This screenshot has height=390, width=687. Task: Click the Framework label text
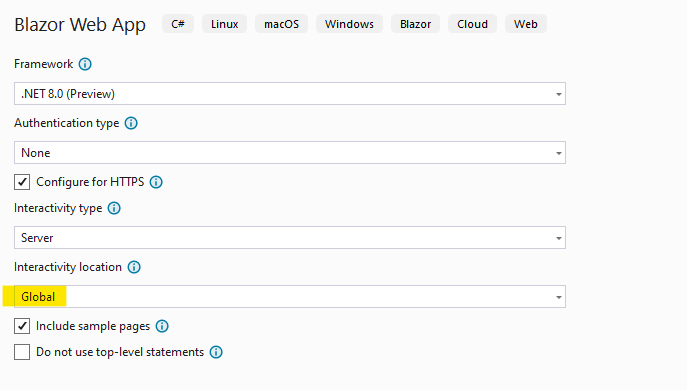43,64
